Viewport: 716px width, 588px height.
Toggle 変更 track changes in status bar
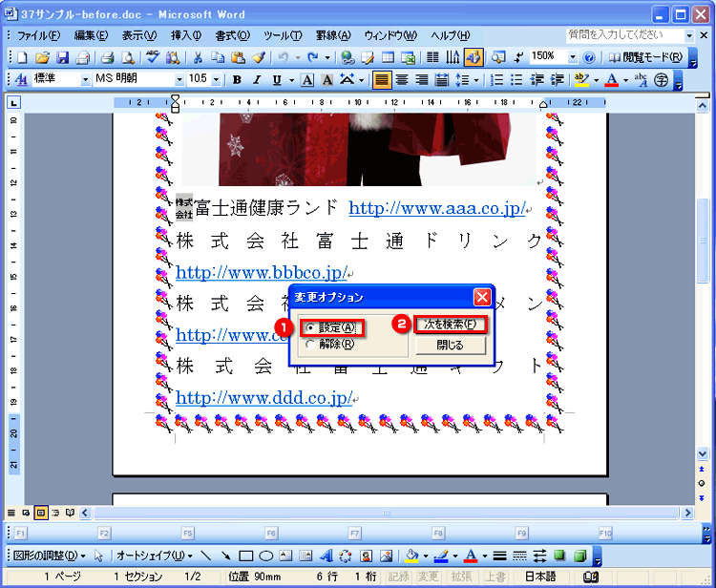[429, 577]
